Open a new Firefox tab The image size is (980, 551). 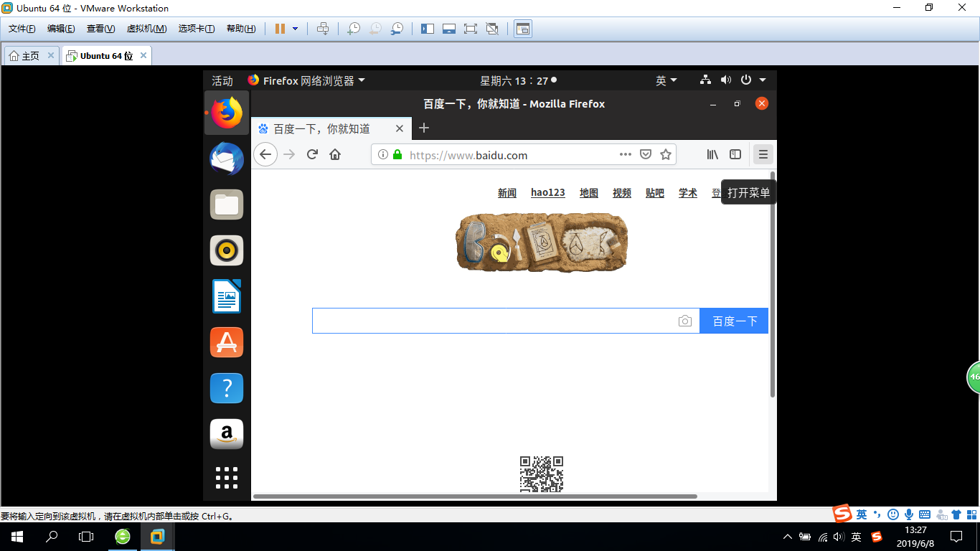[424, 128]
